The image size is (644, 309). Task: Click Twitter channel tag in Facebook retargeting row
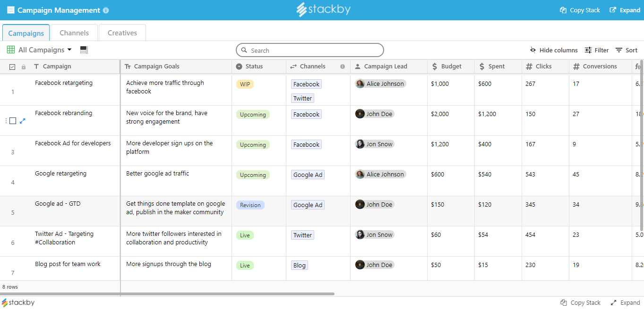click(x=302, y=99)
